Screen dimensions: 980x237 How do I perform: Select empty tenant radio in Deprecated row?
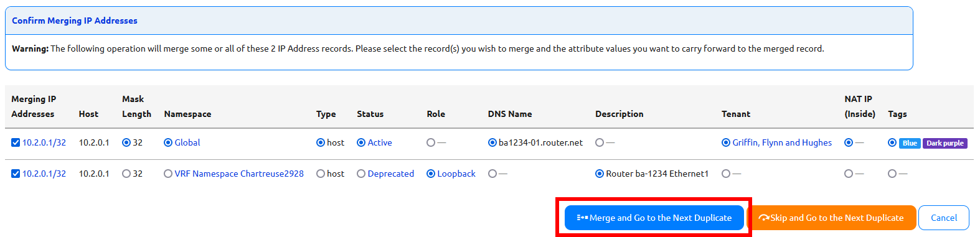[726, 174]
